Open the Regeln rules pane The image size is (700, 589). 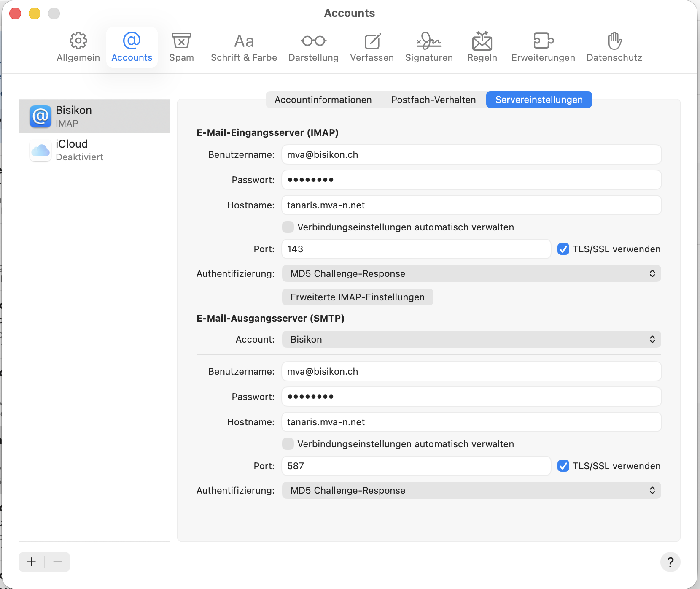[x=482, y=47]
